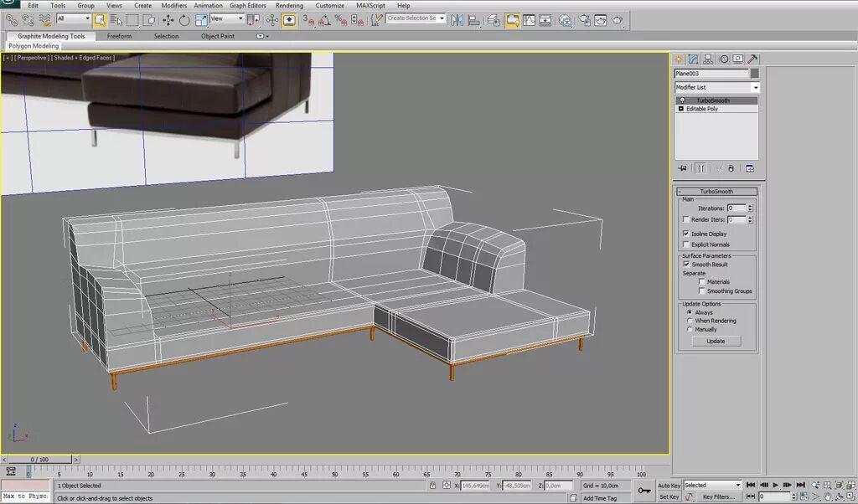The height and width of the screenshot is (504, 858).
Task: Open the Modifier List dropdown
Action: (x=755, y=87)
